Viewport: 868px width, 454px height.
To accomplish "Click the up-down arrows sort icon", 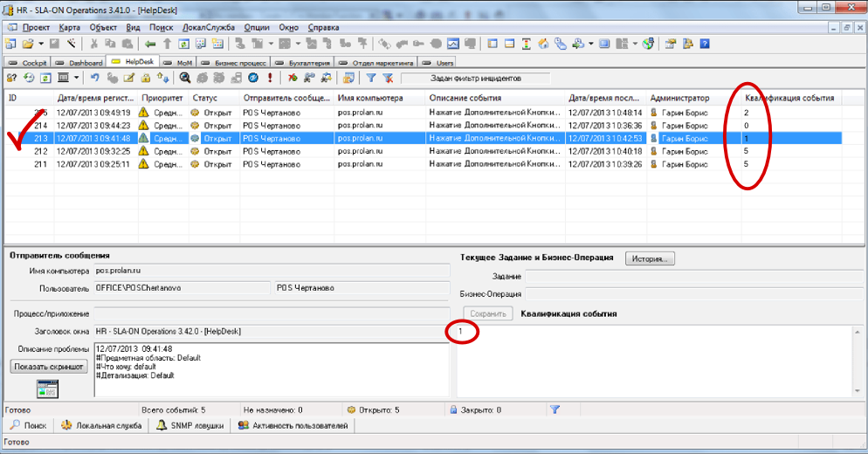I will [162, 78].
